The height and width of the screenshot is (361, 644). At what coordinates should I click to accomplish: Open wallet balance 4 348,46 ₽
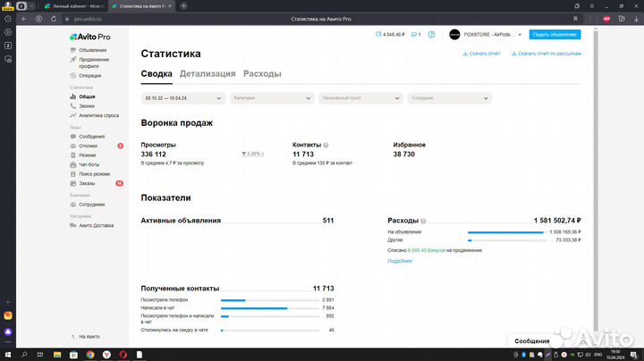point(390,35)
